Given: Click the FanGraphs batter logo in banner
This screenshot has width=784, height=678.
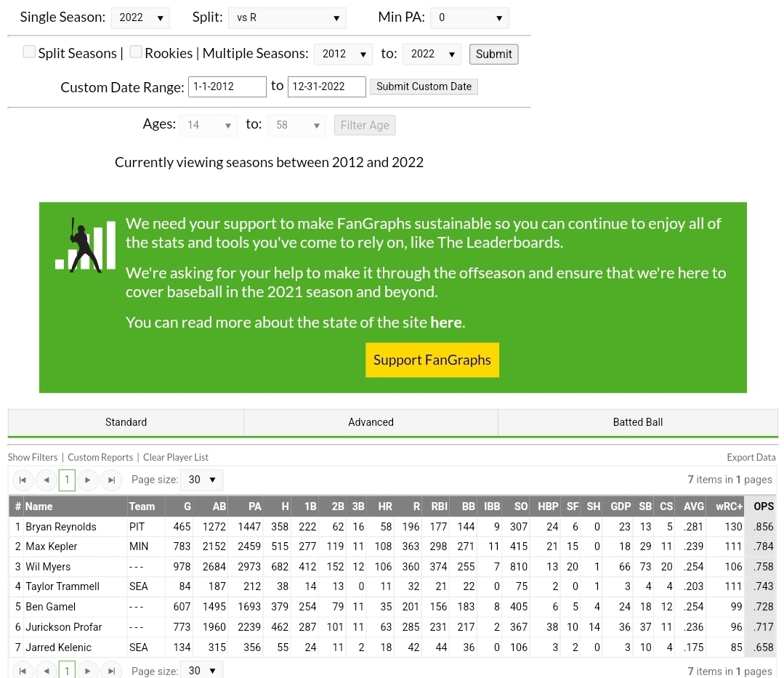Looking at the screenshot, I should pos(85,245).
